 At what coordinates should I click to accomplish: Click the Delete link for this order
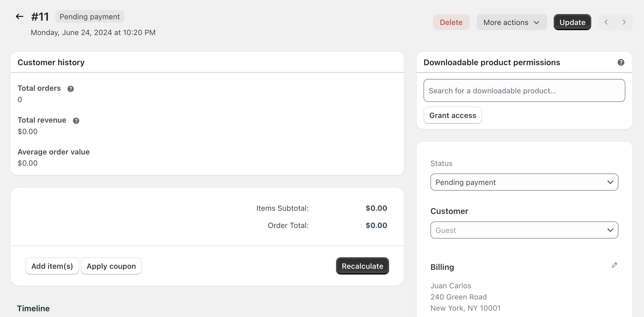pyautogui.click(x=451, y=22)
